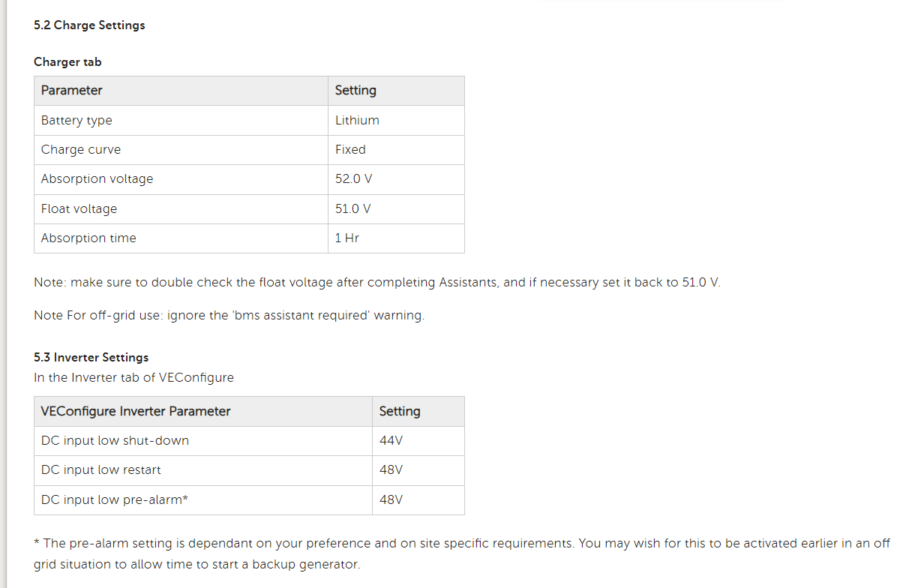
Task: Click the "VEConfigure Inverter Parameter" column header
Action: point(136,411)
